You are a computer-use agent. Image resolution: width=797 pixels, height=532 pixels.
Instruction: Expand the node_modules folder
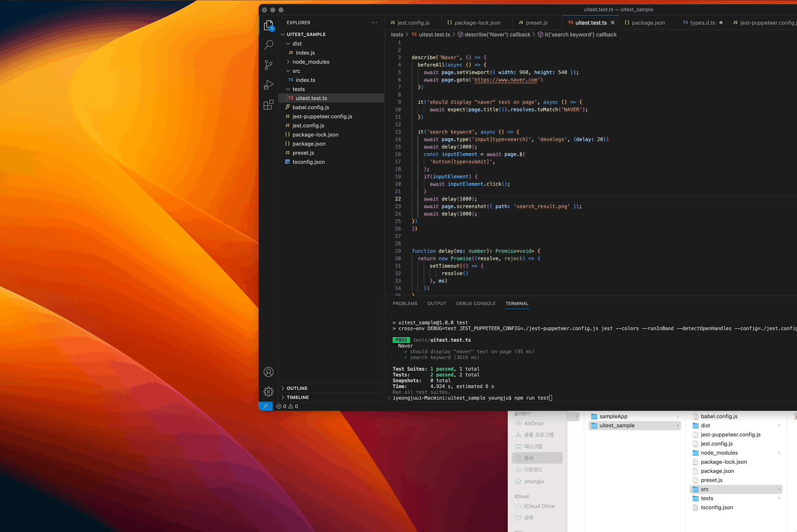pos(310,62)
